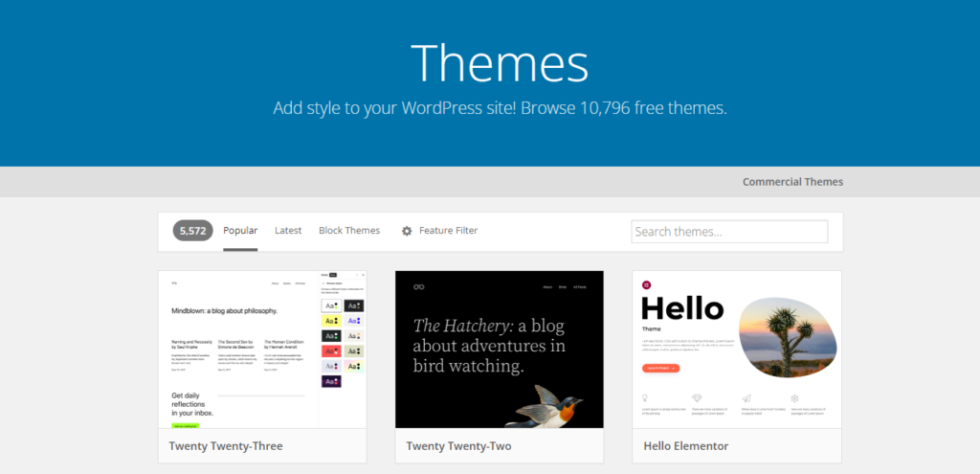Open the Twenty Twenty-Three theme title
This screenshot has height=474, width=980.
(x=226, y=446)
